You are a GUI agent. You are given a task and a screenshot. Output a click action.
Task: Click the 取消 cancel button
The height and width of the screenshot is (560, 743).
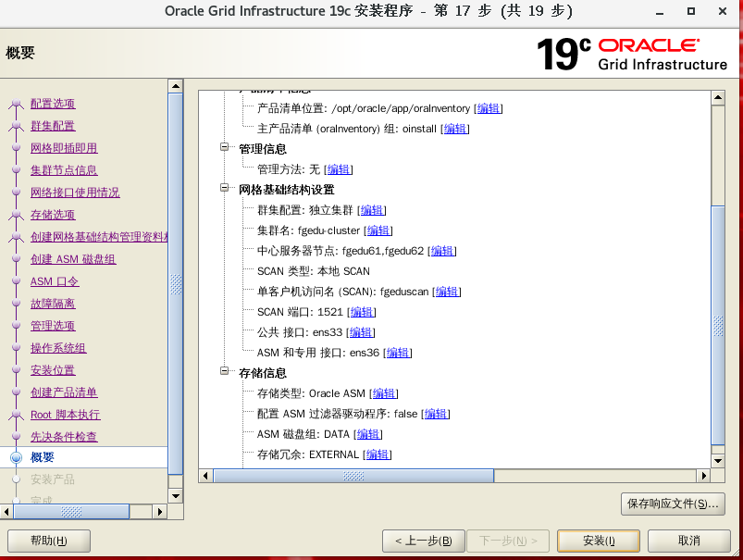point(689,541)
